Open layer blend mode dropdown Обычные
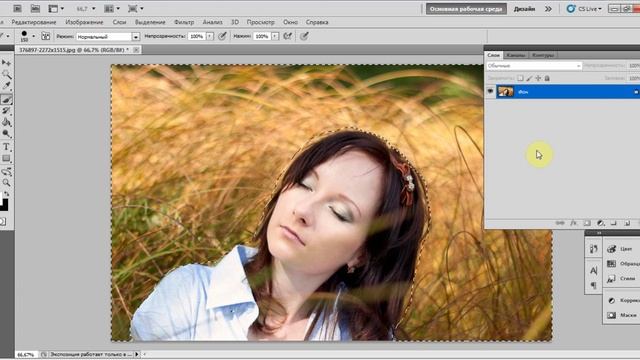 click(x=533, y=66)
